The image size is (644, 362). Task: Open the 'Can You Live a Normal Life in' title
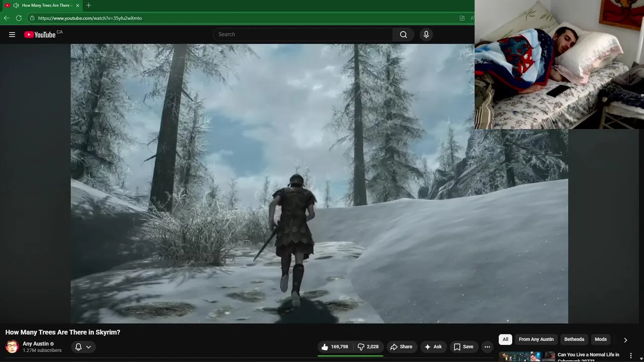click(588, 354)
